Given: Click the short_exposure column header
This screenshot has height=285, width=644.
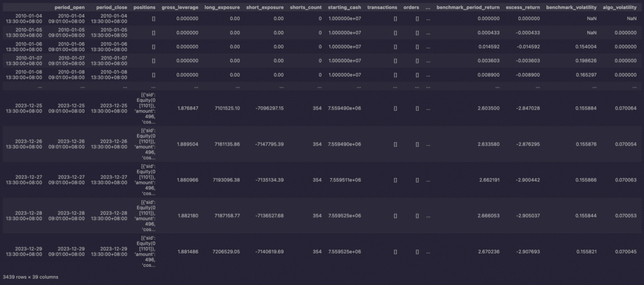Looking at the screenshot, I should (x=265, y=7).
